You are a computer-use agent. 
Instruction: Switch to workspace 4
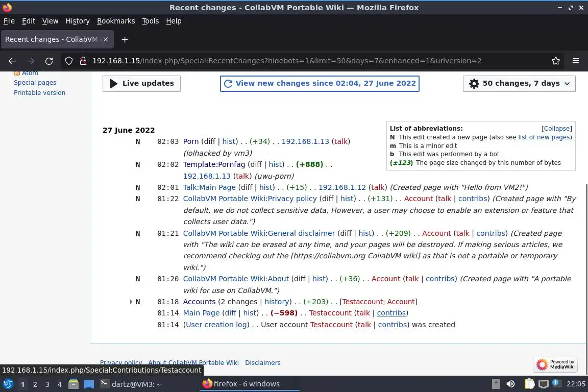click(59, 384)
